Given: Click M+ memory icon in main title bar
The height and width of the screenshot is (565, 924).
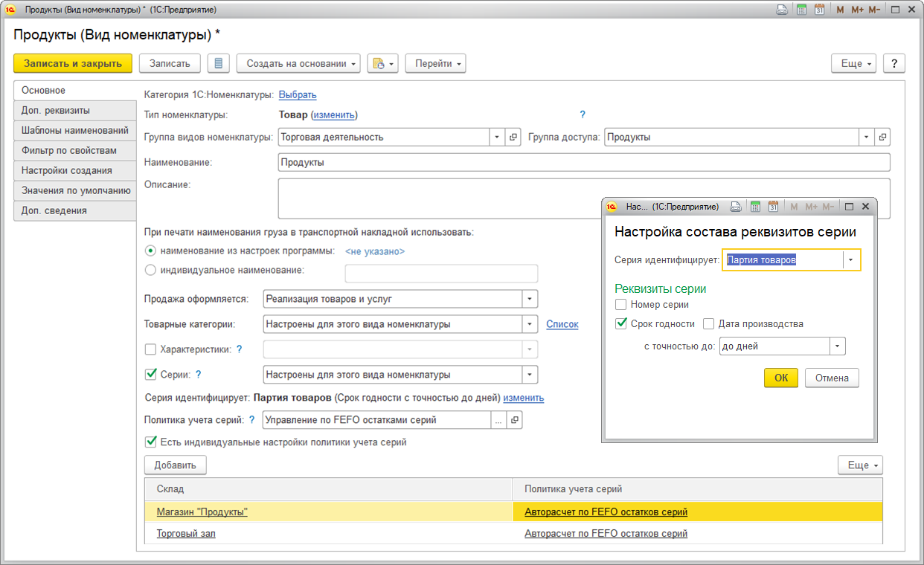Looking at the screenshot, I should pos(857,10).
